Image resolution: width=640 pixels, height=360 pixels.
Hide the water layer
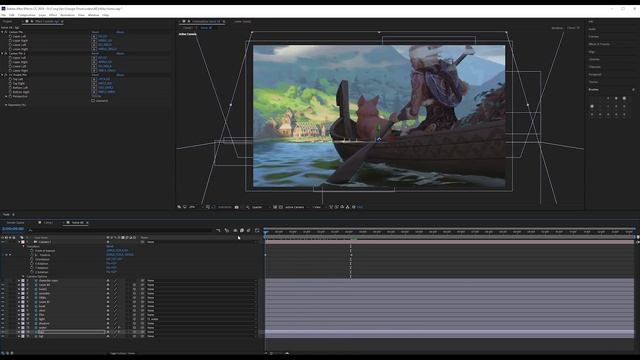click(2, 328)
